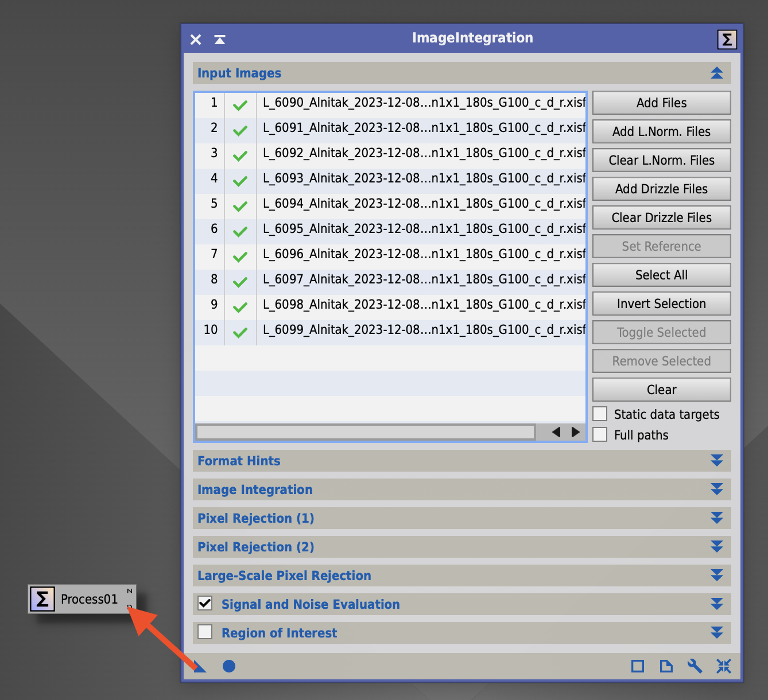Enable the Full paths checkbox
768x700 pixels.
(x=600, y=434)
